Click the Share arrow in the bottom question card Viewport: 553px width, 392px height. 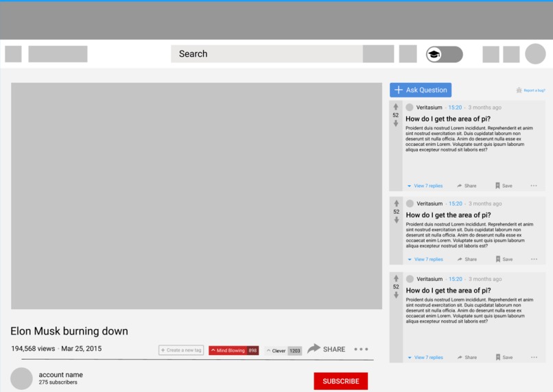coord(460,357)
